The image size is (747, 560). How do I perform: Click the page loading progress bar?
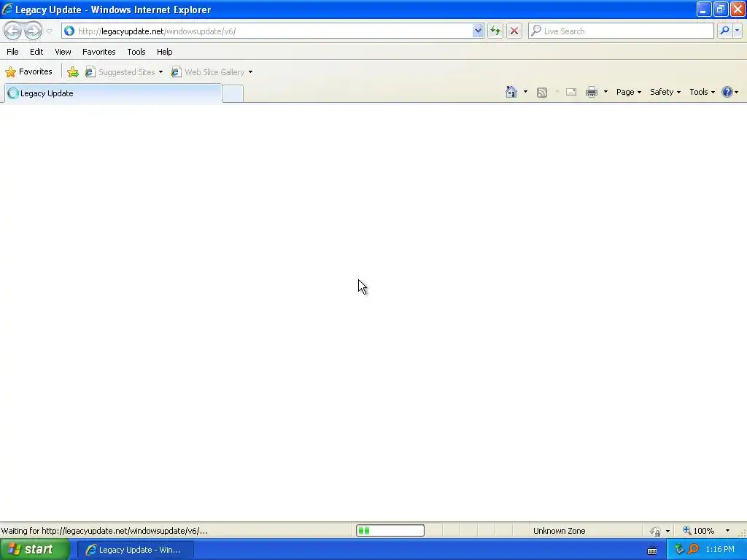[390, 531]
